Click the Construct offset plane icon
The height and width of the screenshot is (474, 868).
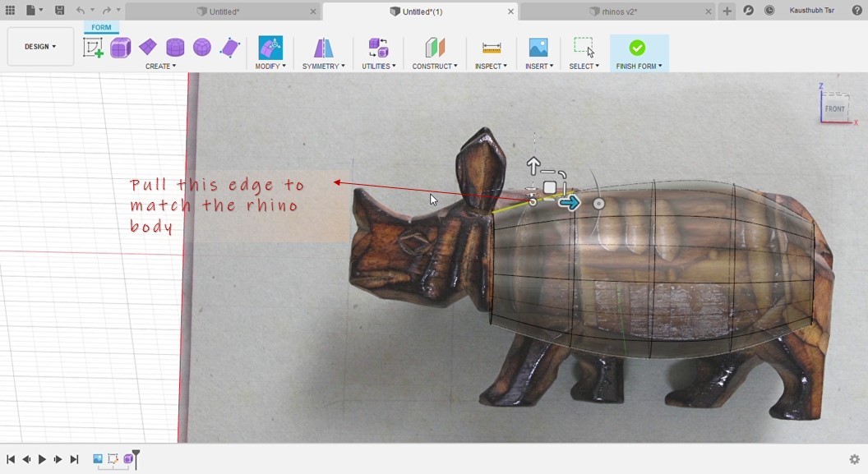[x=435, y=48]
